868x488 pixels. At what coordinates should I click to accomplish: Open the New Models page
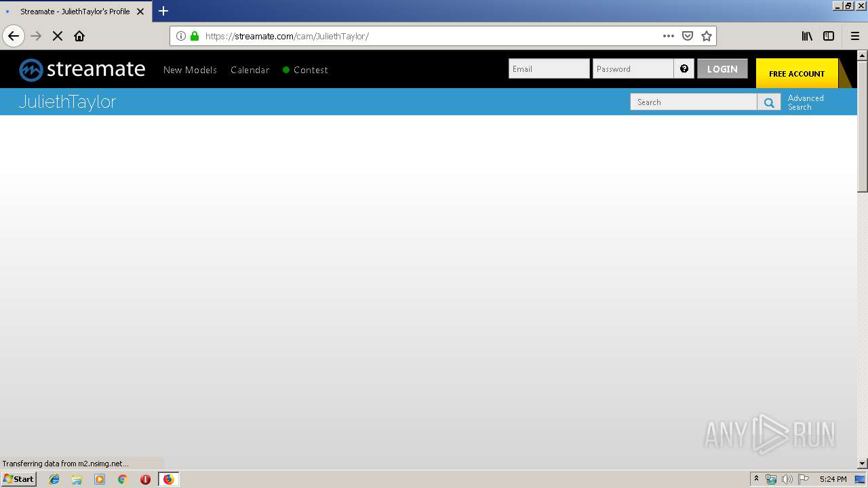(x=190, y=70)
